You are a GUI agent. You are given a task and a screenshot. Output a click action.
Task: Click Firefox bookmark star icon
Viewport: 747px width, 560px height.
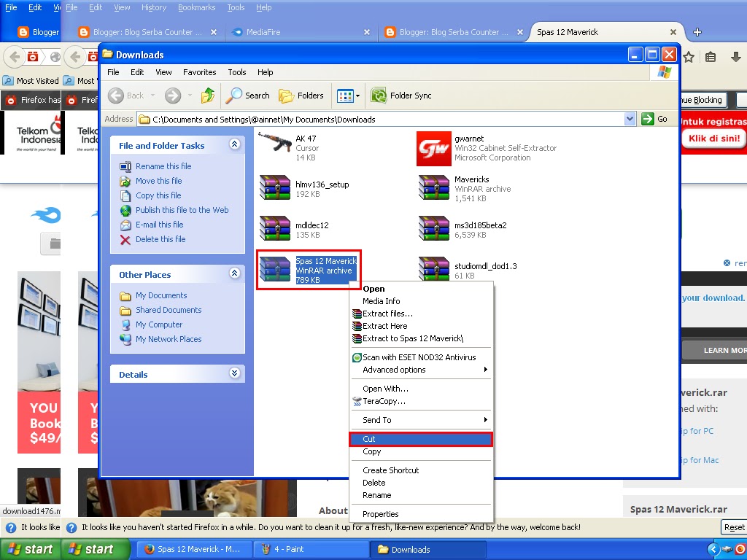[689, 58]
